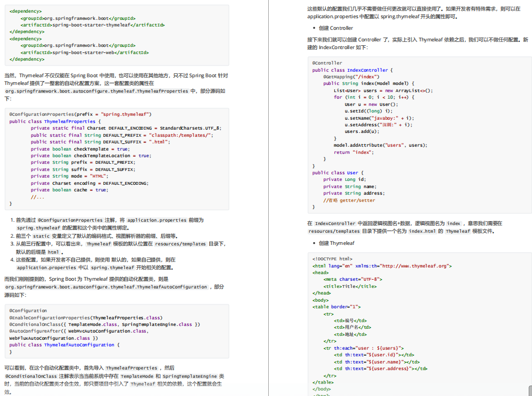The width and height of the screenshot is (532, 396).
Task: Click the spring-boot-starter-thymeleaf artifactId line
Action: [x=93, y=25]
